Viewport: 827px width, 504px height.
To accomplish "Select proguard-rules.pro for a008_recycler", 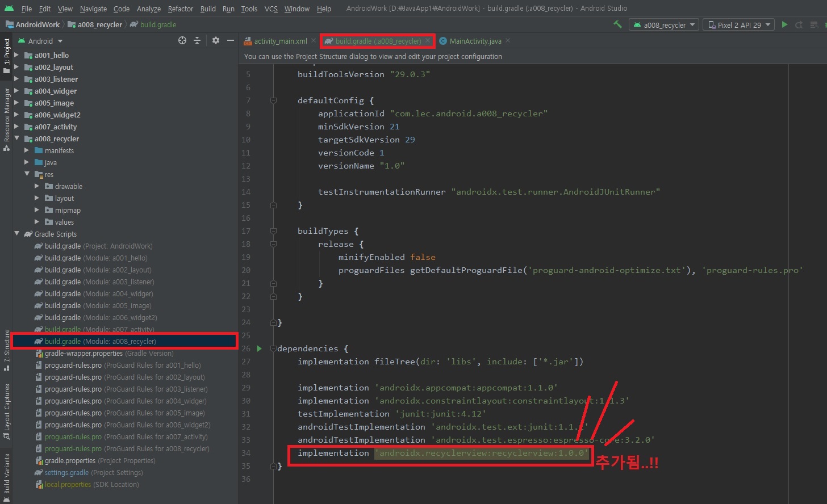I will click(x=122, y=448).
